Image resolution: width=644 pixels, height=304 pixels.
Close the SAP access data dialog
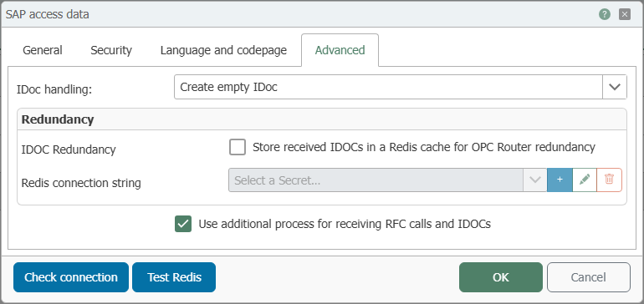625,15
